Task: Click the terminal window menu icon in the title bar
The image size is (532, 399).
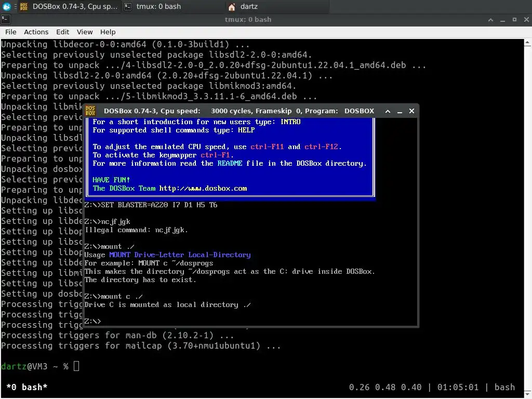Action: (6, 19)
